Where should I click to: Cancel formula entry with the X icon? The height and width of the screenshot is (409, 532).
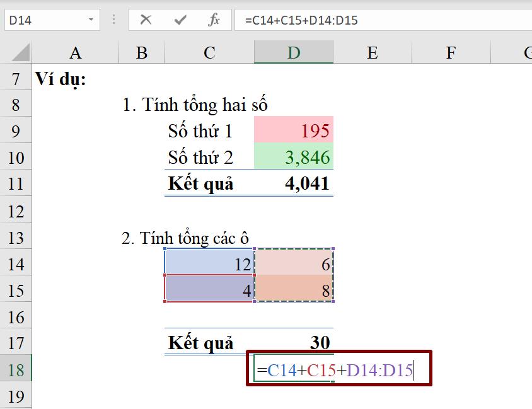[x=146, y=20]
